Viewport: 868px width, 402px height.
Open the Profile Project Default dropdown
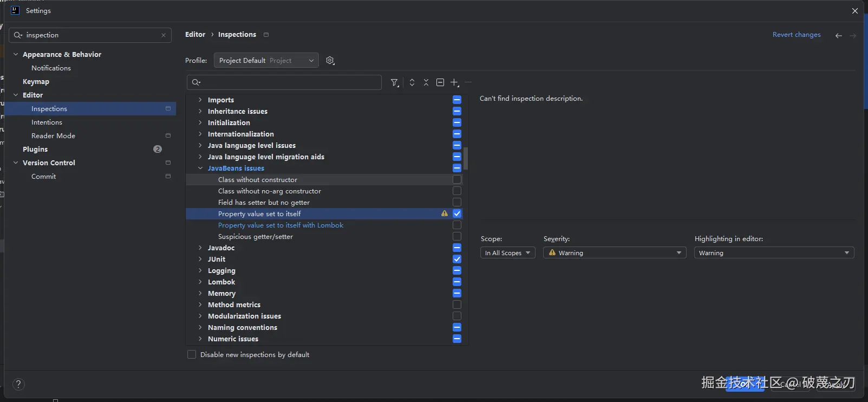click(x=266, y=61)
